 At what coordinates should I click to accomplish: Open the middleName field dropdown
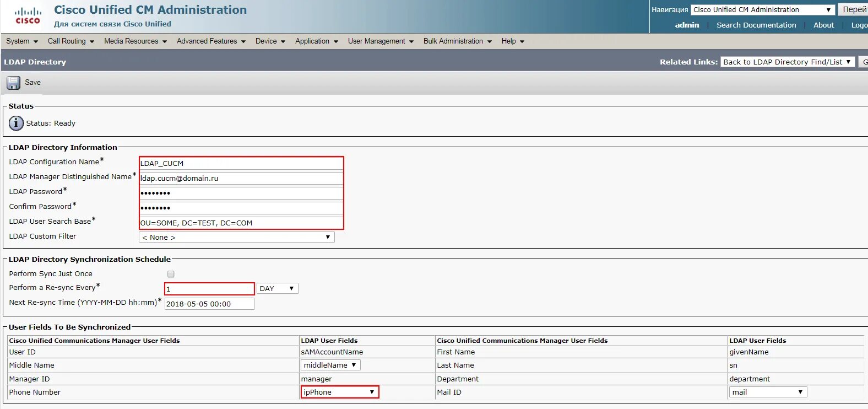pyautogui.click(x=330, y=365)
